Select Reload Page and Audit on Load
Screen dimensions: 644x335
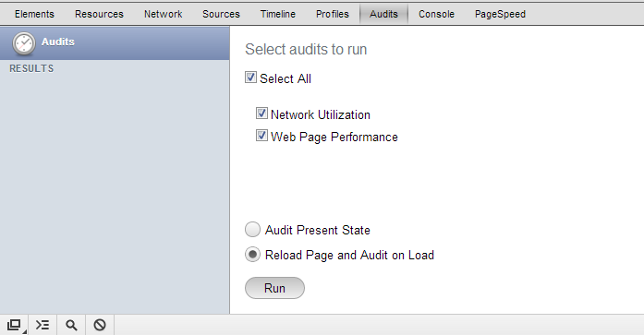(252, 255)
